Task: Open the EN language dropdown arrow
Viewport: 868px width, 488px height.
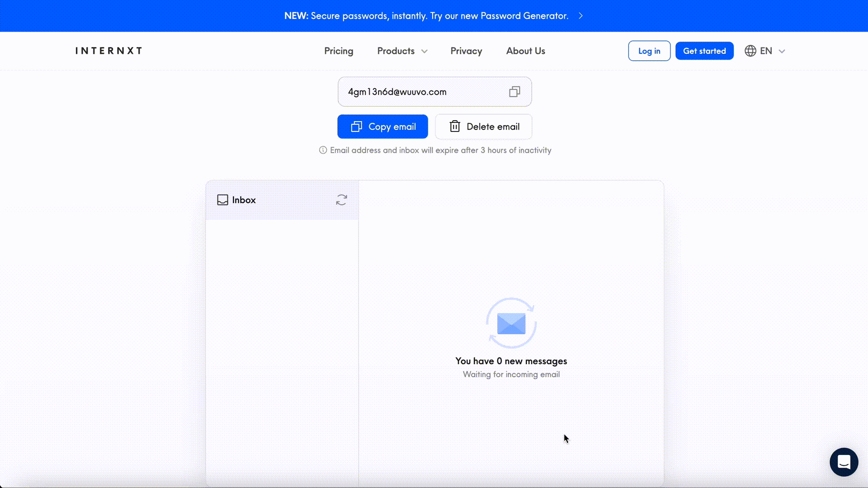Action: [x=782, y=52]
